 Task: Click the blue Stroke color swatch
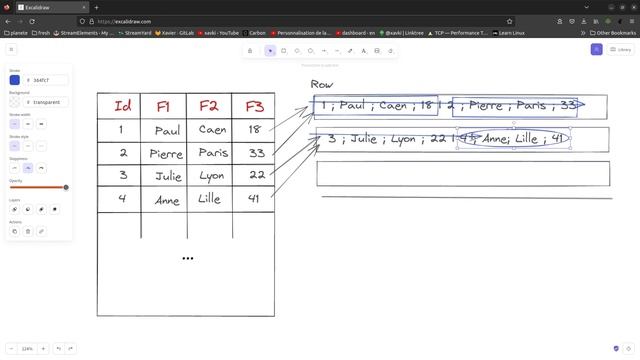point(15,80)
